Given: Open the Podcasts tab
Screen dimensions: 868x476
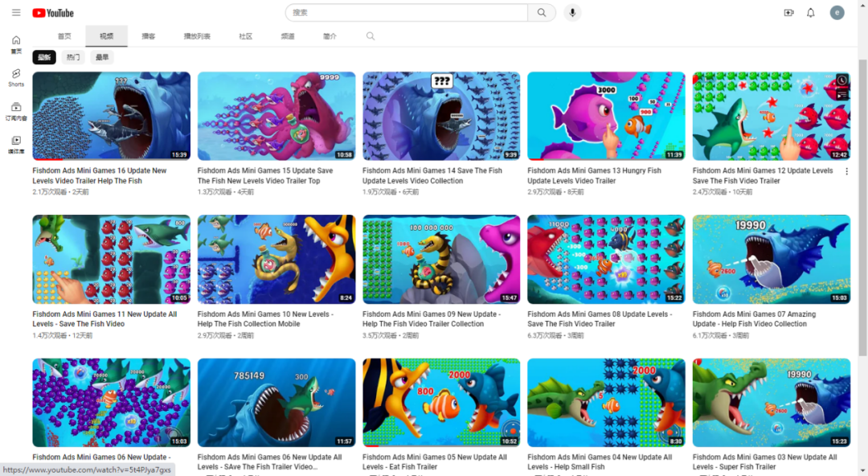Looking at the screenshot, I should pyautogui.click(x=149, y=36).
